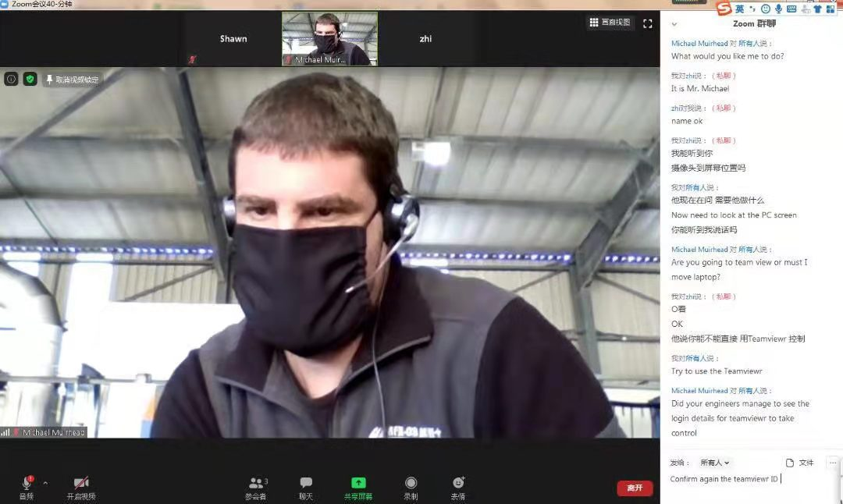
Task: Click Sogou input 英 language mode
Action: [739, 9]
